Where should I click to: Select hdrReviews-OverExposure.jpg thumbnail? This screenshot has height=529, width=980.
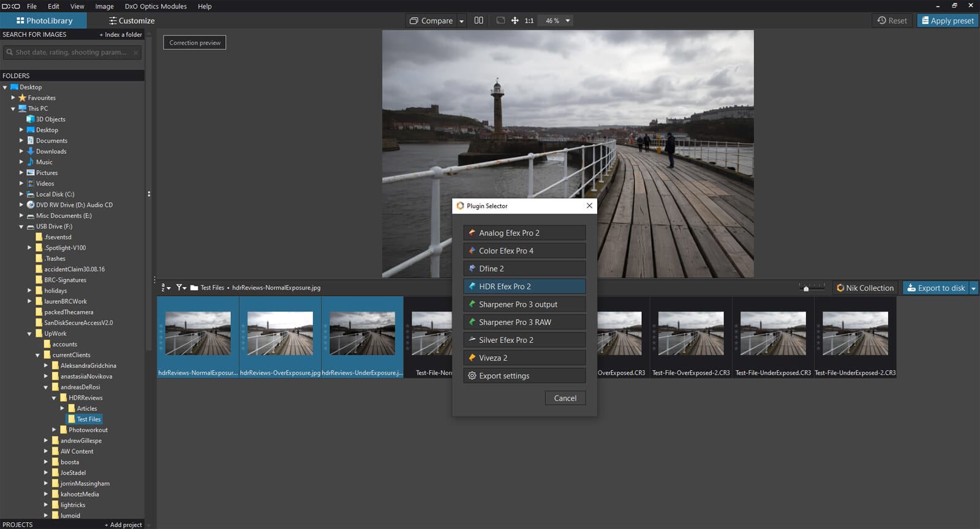[x=280, y=337]
